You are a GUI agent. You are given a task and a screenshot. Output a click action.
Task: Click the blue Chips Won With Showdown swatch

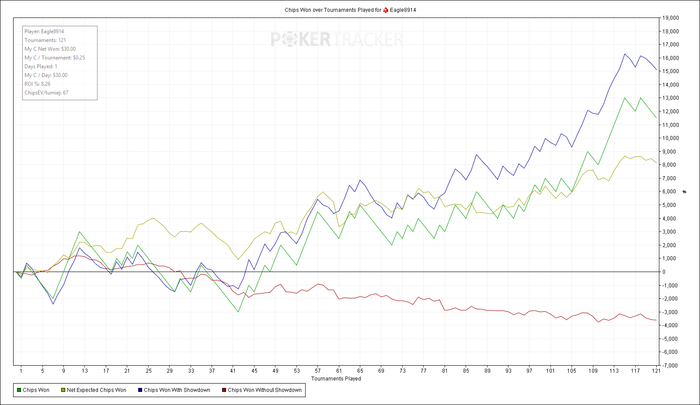(140, 390)
